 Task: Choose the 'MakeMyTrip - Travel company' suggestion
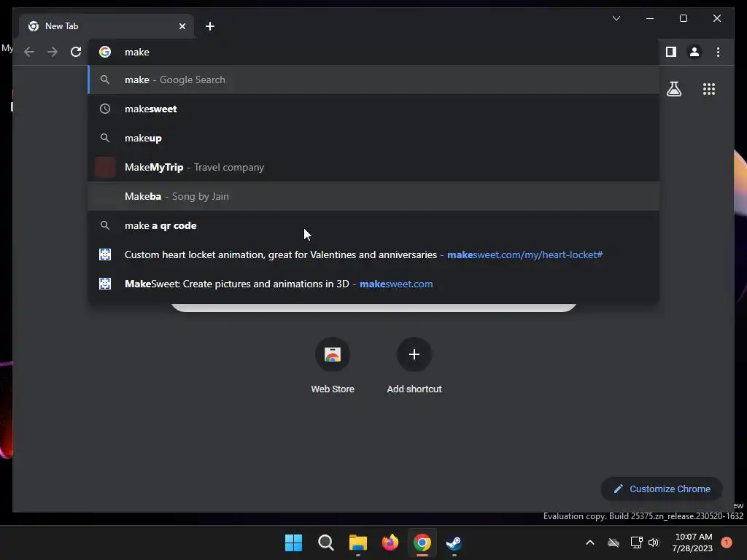[x=374, y=167]
